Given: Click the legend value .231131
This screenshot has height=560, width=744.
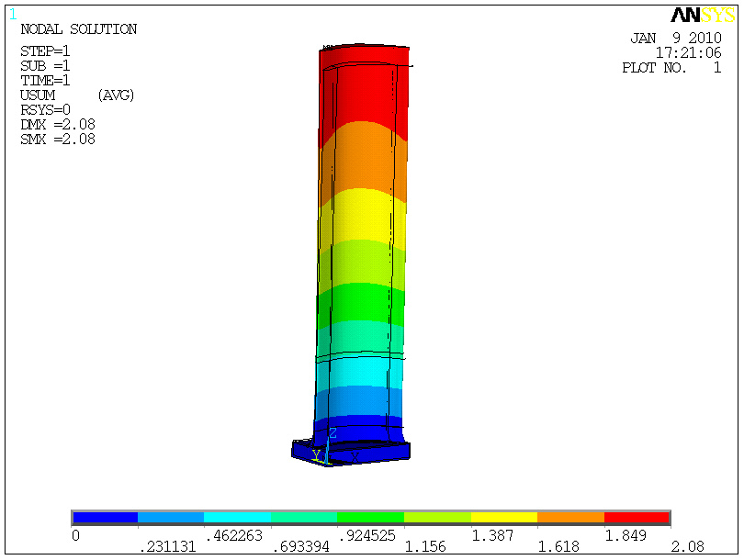Looking at the screenshot, I should 168,547.
